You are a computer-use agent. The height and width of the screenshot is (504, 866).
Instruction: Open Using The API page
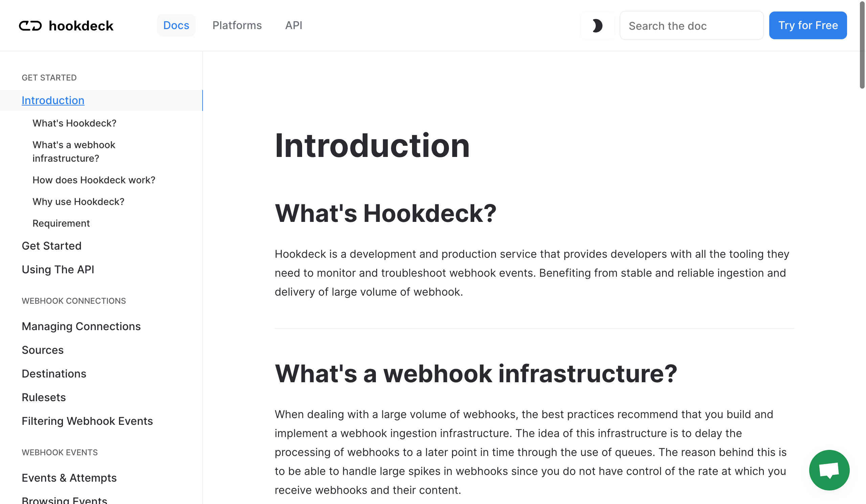58,270
